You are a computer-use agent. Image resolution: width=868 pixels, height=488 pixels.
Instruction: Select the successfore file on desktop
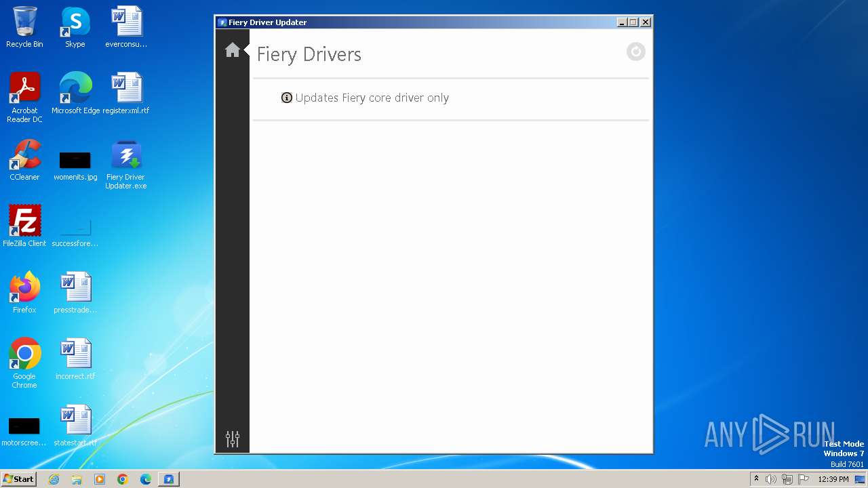click(x=75, y=232)
